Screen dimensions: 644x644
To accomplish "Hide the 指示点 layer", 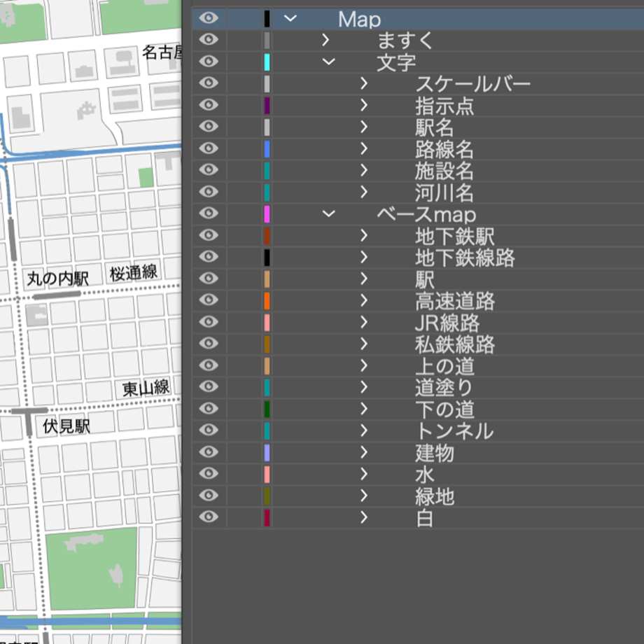I will (x=209, y=105).
